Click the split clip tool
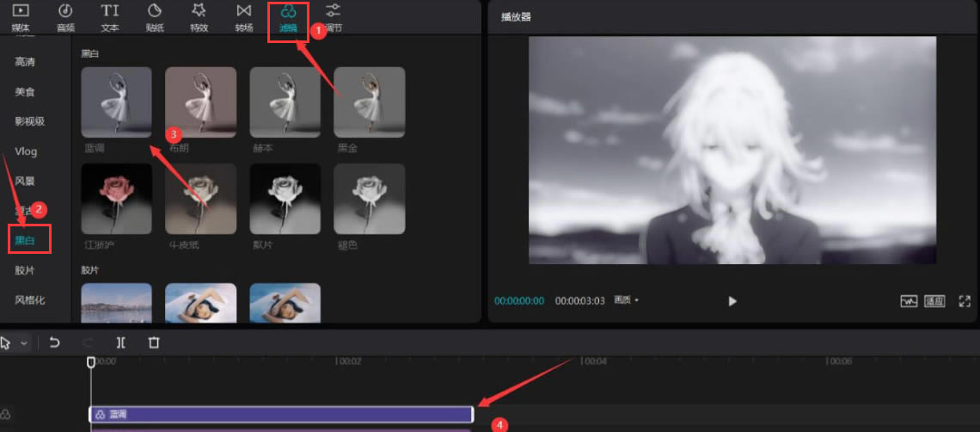 click(x=120, y=343)
